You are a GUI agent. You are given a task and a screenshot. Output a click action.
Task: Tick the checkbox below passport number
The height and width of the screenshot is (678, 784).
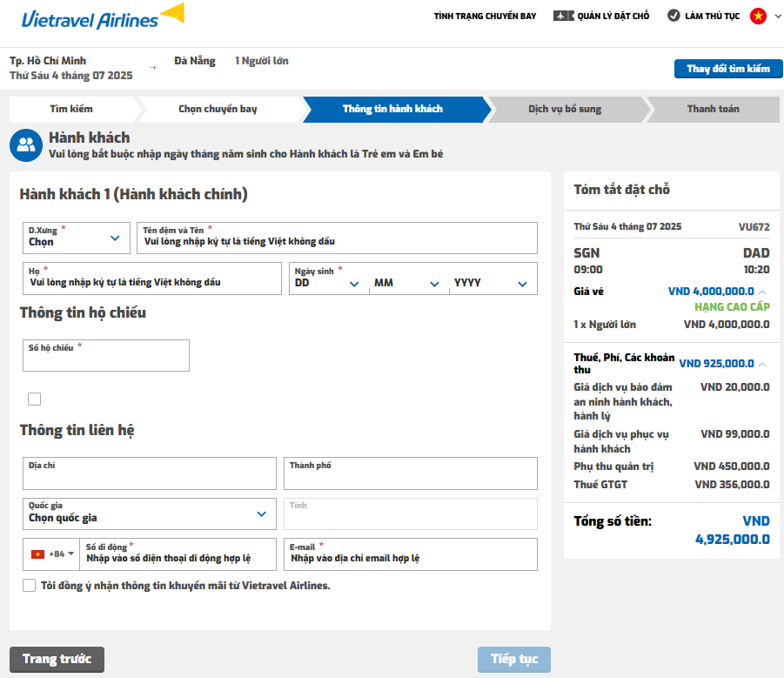click(35, 399)
